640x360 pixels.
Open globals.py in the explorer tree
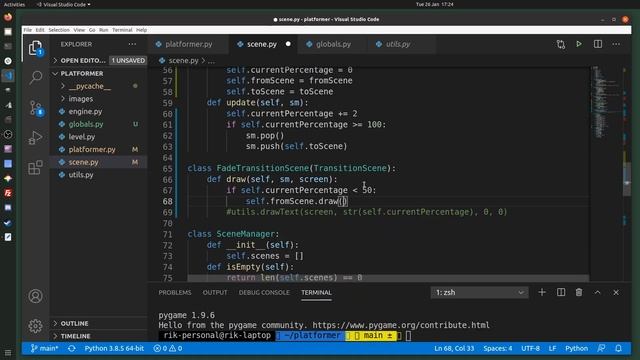pyautogui.click(x=98, y=124)
